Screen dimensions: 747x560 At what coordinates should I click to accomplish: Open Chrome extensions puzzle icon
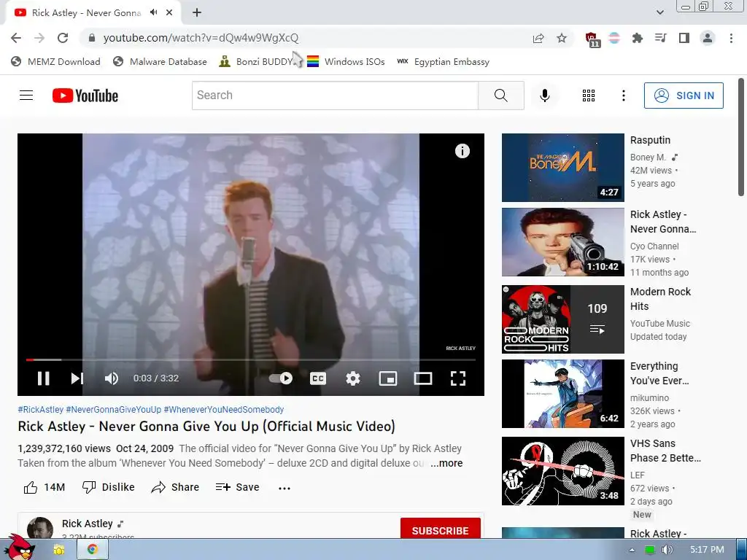[637, 38]
